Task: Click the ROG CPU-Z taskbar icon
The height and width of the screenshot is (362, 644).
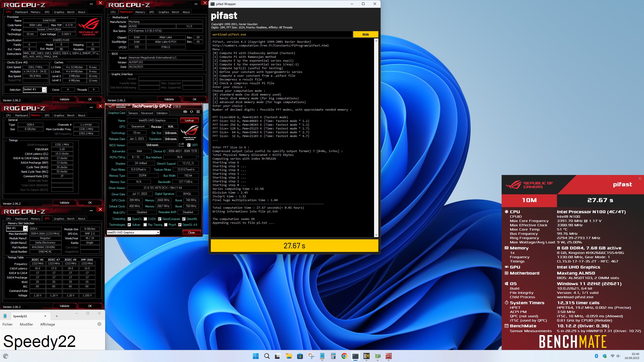Action: 389,356
